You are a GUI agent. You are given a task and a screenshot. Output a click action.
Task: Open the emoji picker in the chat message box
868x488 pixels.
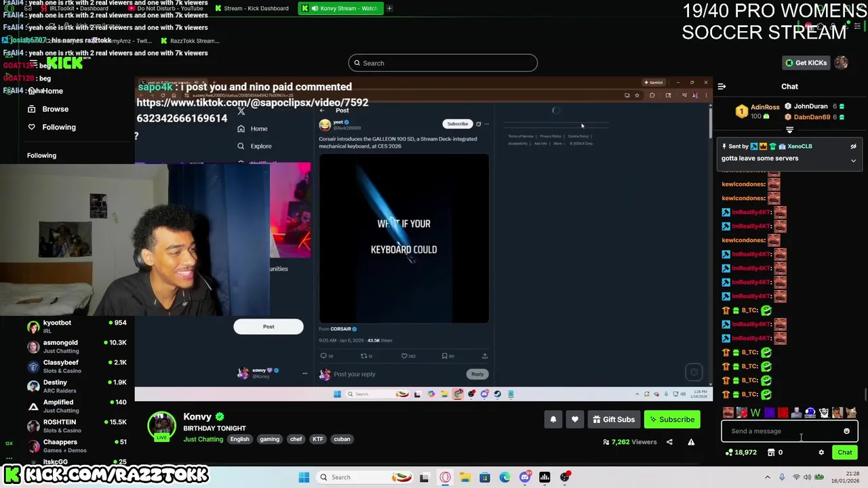846,431
